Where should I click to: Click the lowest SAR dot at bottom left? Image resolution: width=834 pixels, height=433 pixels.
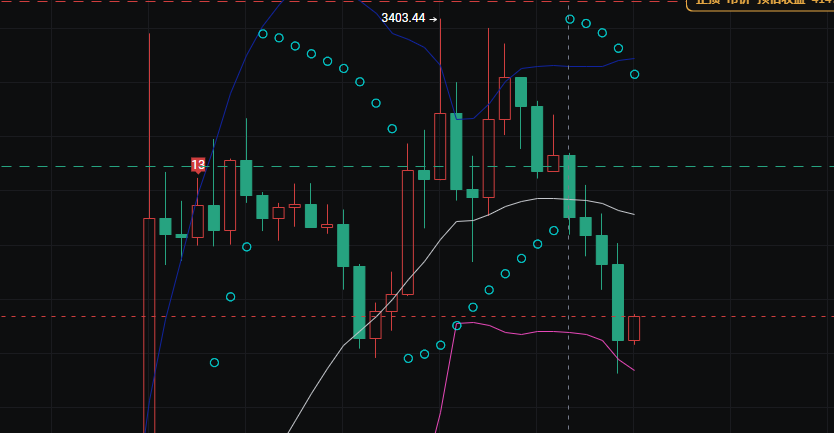click(214, 362)
